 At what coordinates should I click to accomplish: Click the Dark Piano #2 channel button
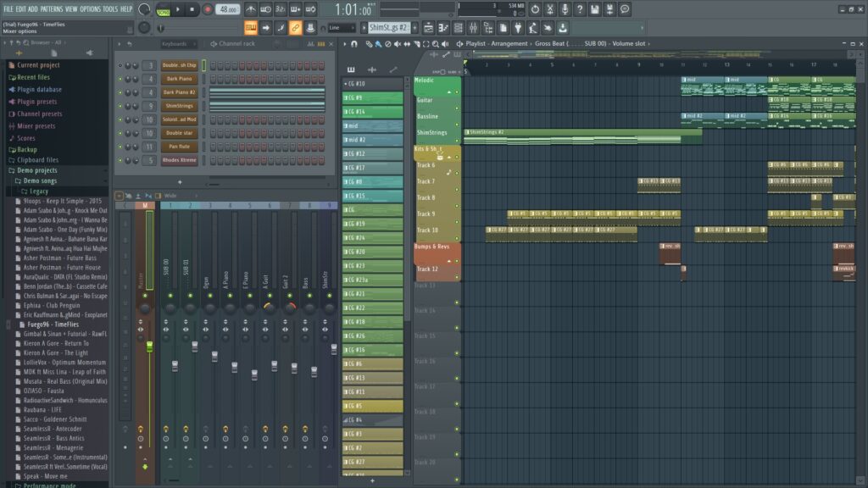tap(180, 92)
